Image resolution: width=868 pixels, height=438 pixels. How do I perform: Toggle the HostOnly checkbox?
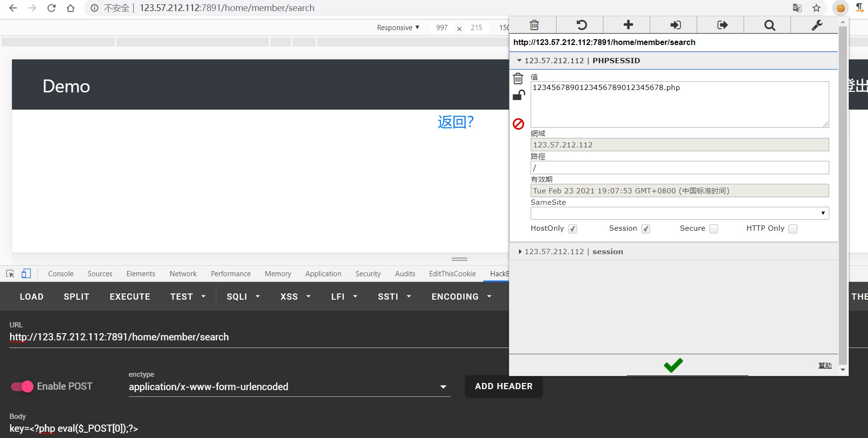pyautogui.click(x=573, y=229)
